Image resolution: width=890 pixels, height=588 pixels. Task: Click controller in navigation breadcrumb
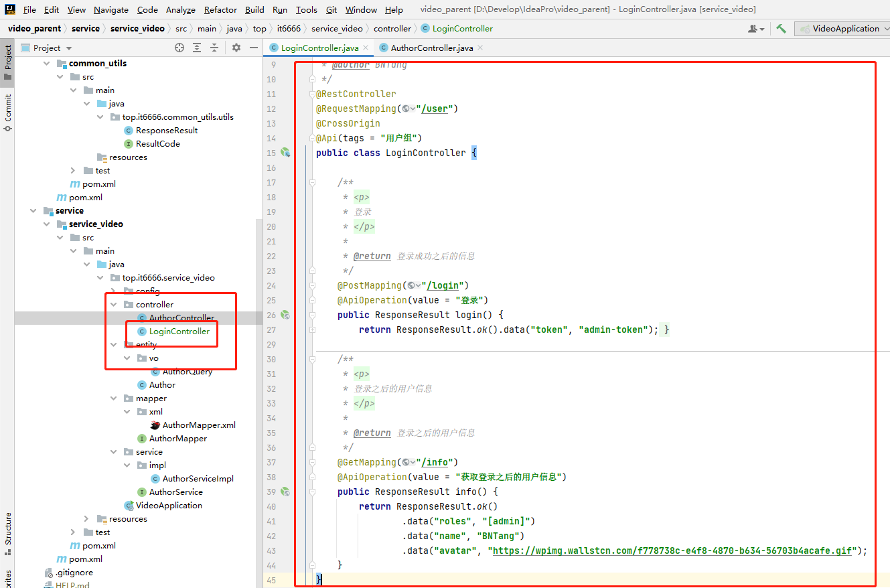point(392,28)
